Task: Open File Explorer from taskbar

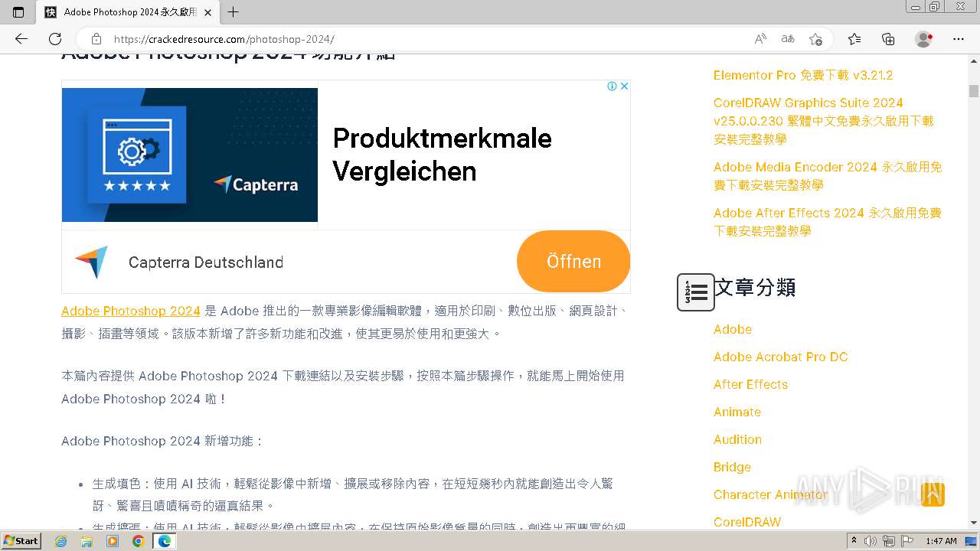Action: click(87, 541)
